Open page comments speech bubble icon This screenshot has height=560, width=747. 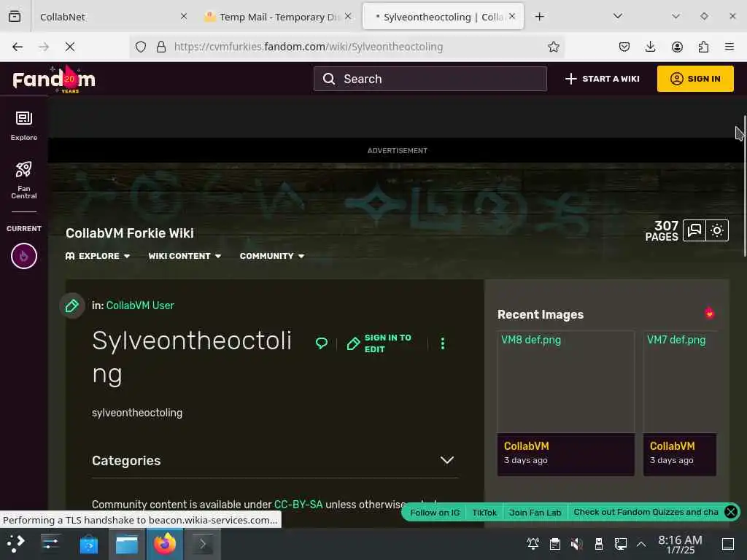[x=322, y=343]
